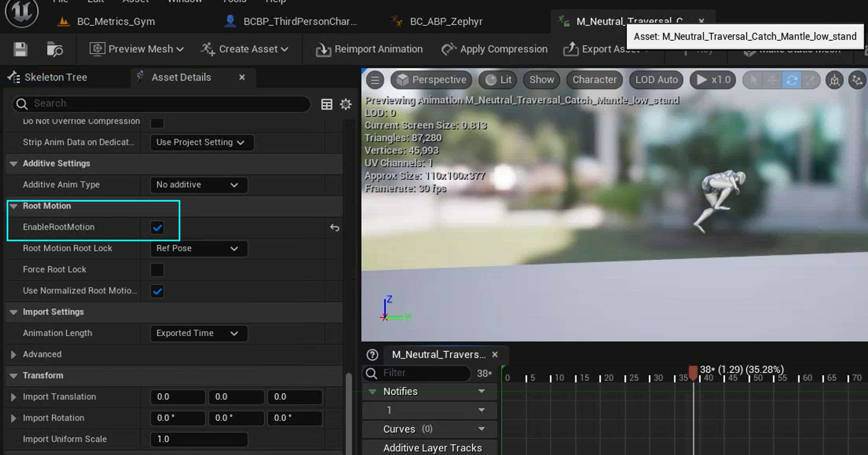Expand the Advanced section
The width and height of the screenshot is (868, 455).
pyautogui.click(x=14, y=354)
